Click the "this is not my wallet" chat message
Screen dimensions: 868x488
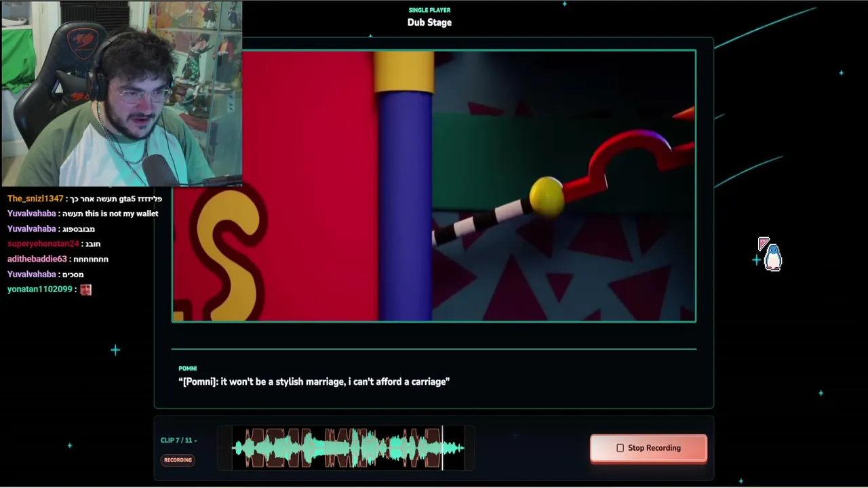point(111,213)
